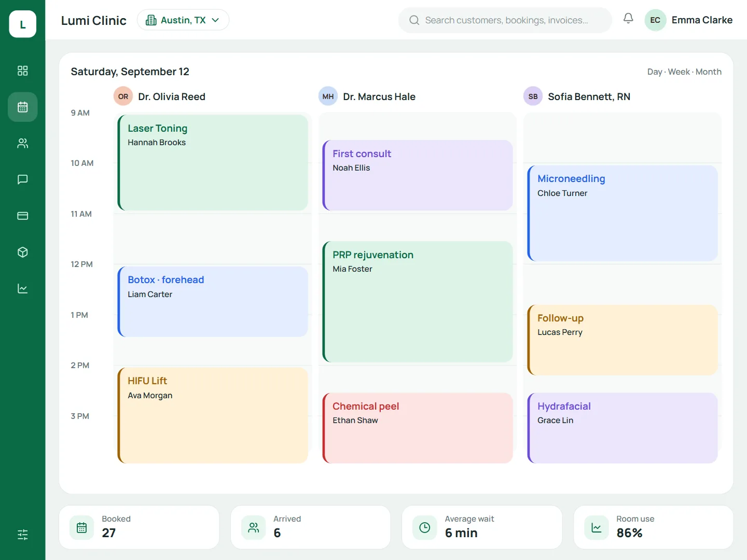Click the Average wait value 6 min

[x=461, y=533]
